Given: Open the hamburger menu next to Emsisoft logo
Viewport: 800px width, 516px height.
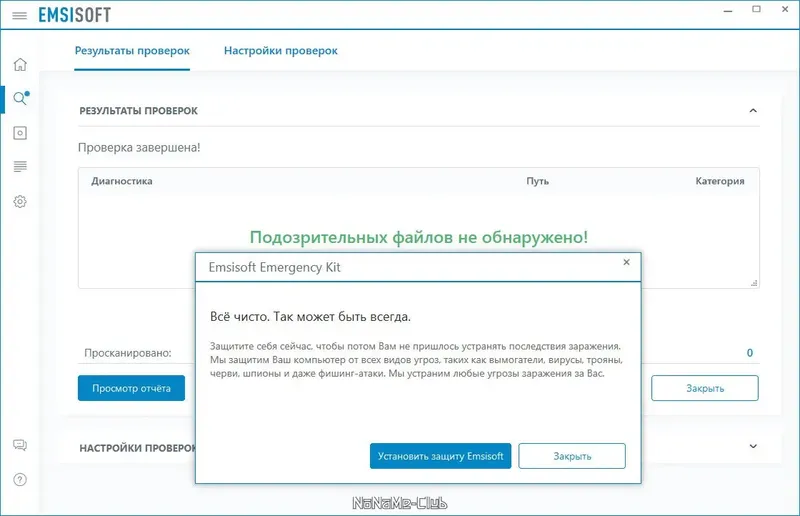Looking at the screenshot, I should point(19,15).
